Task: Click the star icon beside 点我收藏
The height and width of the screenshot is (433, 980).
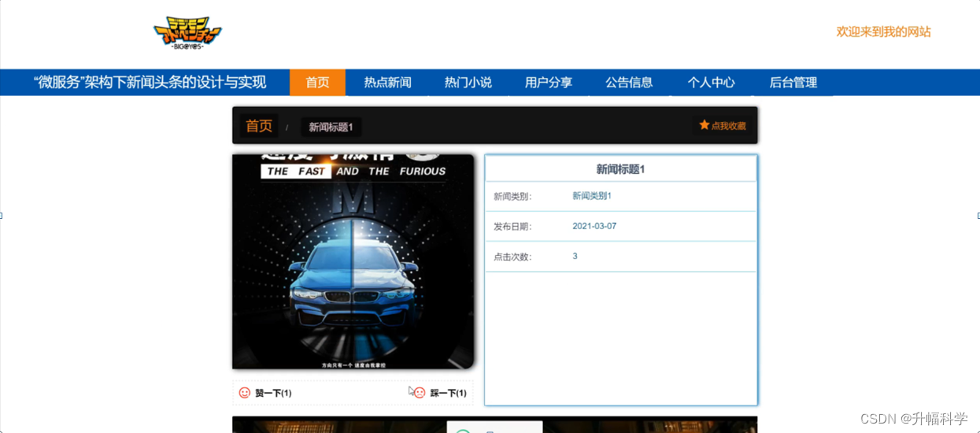Action: tap(704, 125)
